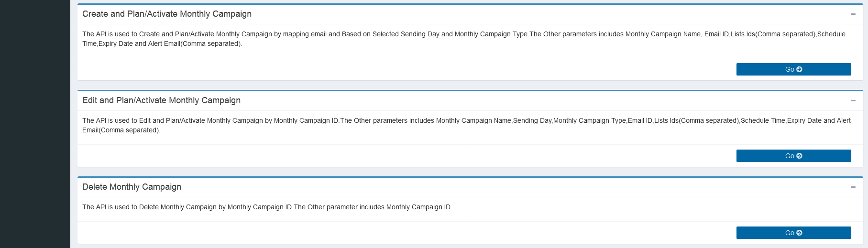Screen dimensions: 868x248
Task: Click empty footer area of Edit campaign panel
Action: point(383,156)
